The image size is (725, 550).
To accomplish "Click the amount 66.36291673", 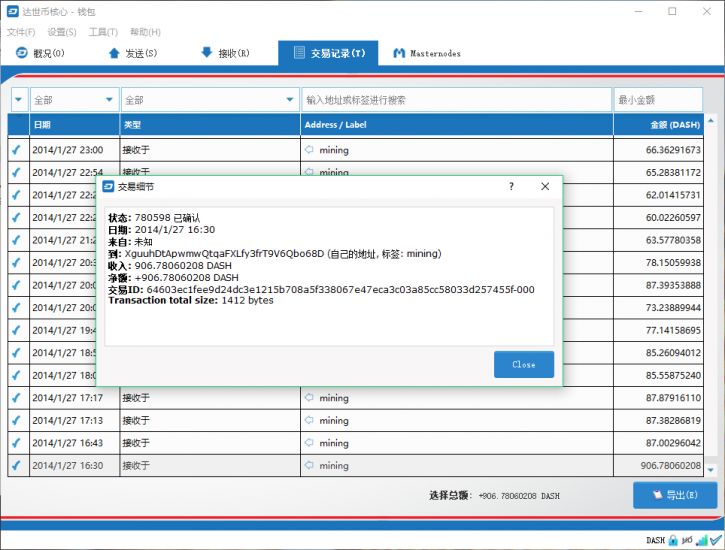I will click(x=673, y=150).
